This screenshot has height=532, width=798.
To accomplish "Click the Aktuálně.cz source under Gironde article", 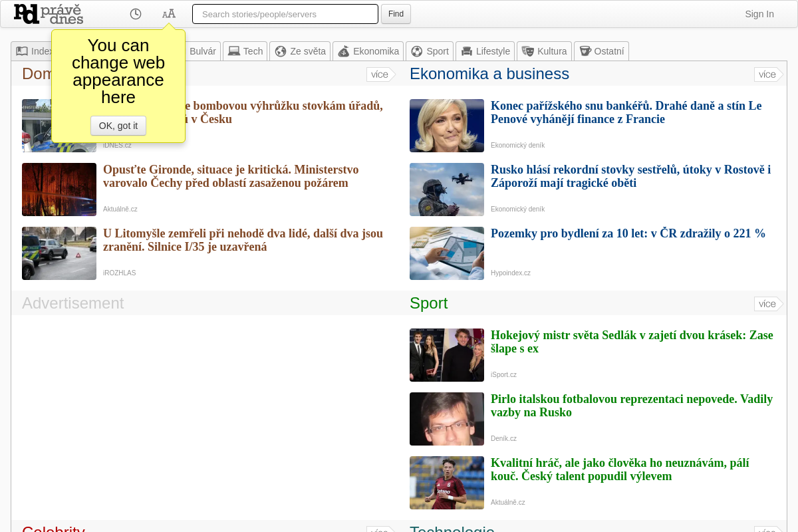I will pos(120,209).
